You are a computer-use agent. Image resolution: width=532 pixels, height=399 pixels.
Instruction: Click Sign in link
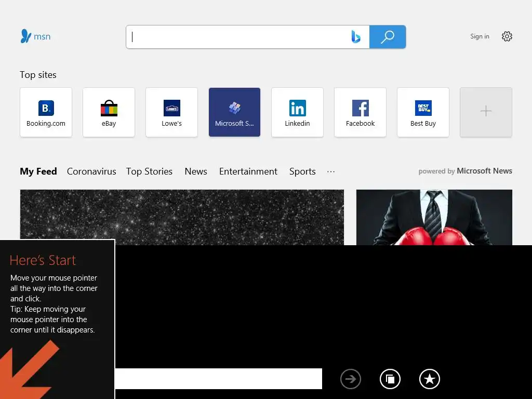(480, 36)
